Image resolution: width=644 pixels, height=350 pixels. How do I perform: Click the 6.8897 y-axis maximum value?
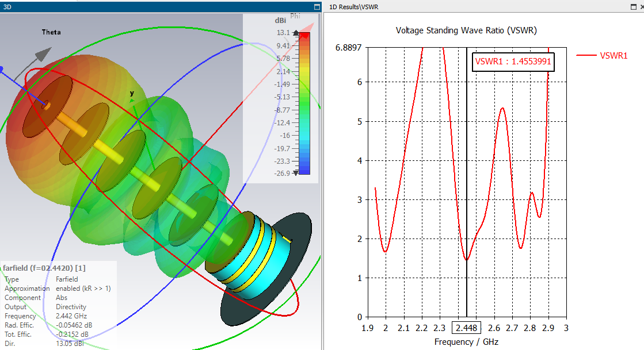[x=348, y=48]
